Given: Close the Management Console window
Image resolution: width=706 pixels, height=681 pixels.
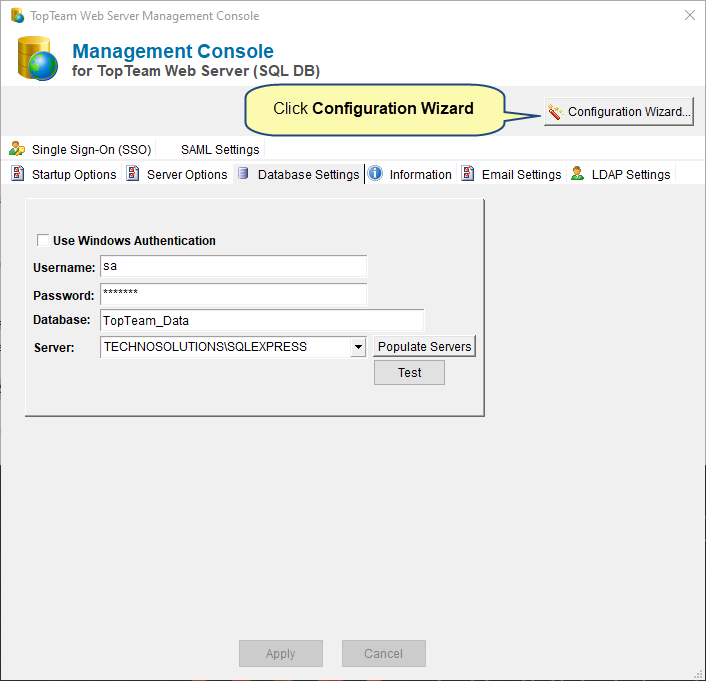Looking at the screenshot, I should [690, 15].
